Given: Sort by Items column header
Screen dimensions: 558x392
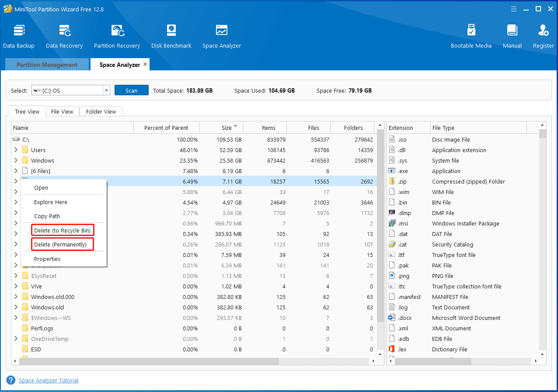Looking at the screenshot, I should pos(265,128).
